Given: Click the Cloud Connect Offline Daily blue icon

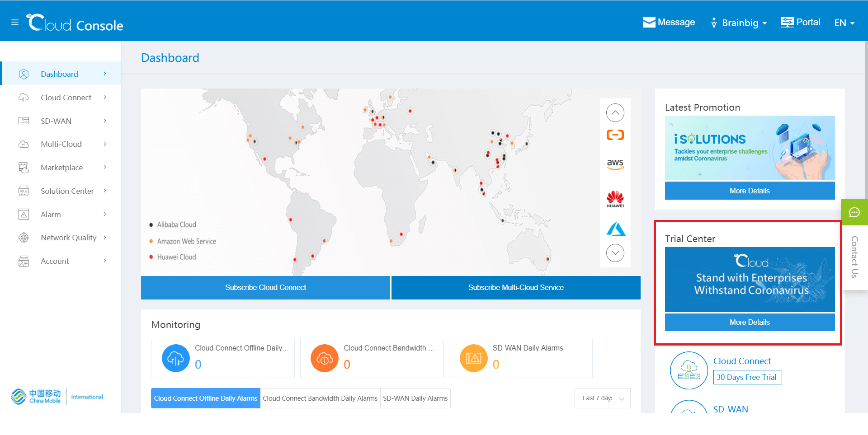Looking at the screenshot, I should [x=175, y=358].
